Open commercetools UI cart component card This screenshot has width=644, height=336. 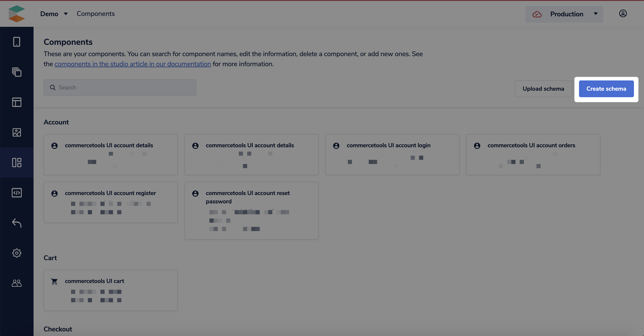(x=110, y=290)
